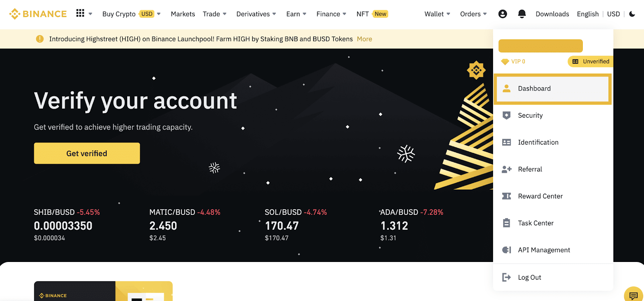Click the Reward Center ticket icon
The image size is (644, 301).
coord(507,196)
